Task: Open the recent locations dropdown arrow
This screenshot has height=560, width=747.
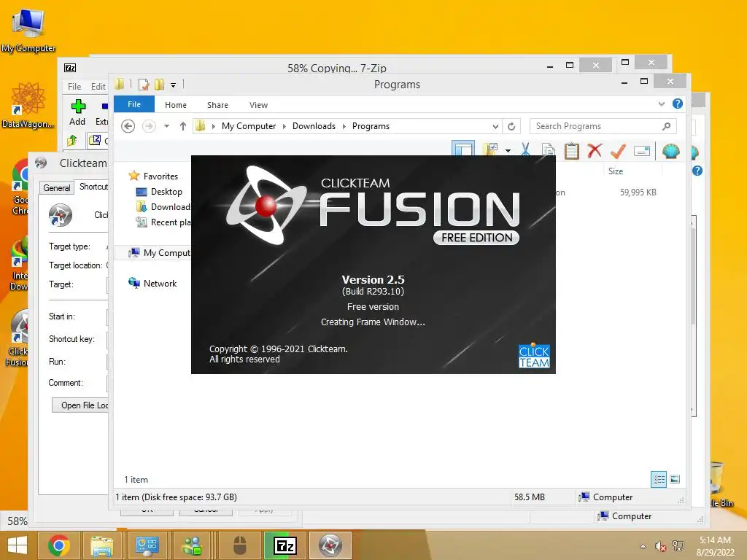Action: pos(167,126)
